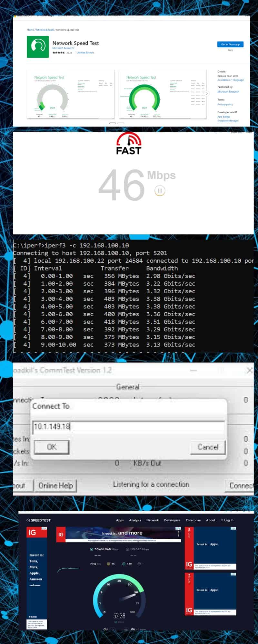Click the 52.38 speed readout
Image resolution: width=258 pixels, height=644 pixels.
(119, 616)
